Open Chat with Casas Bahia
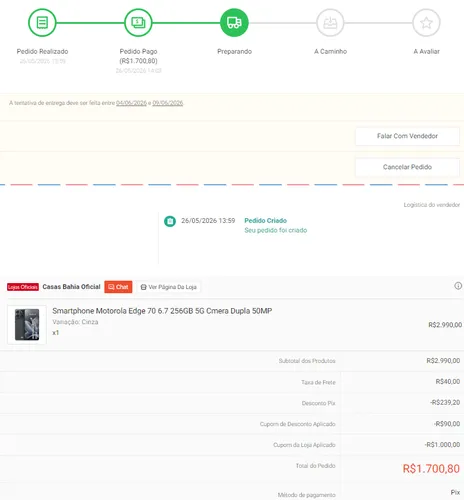 coord(118,287)
